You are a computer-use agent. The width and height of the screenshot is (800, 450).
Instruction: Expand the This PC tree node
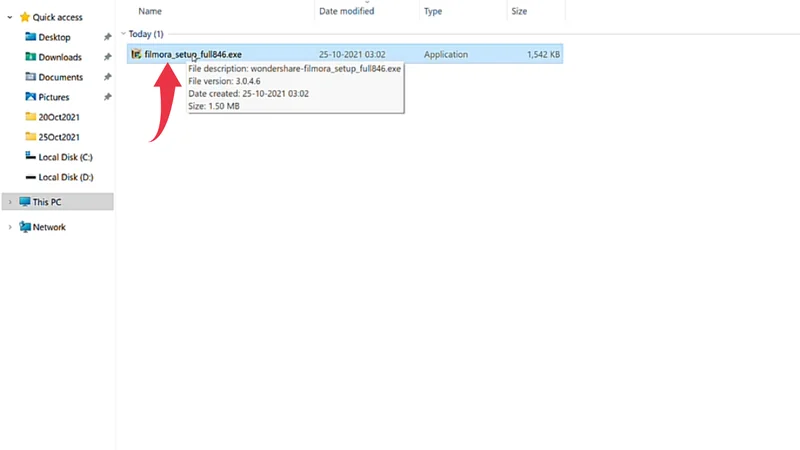point(10,202)
